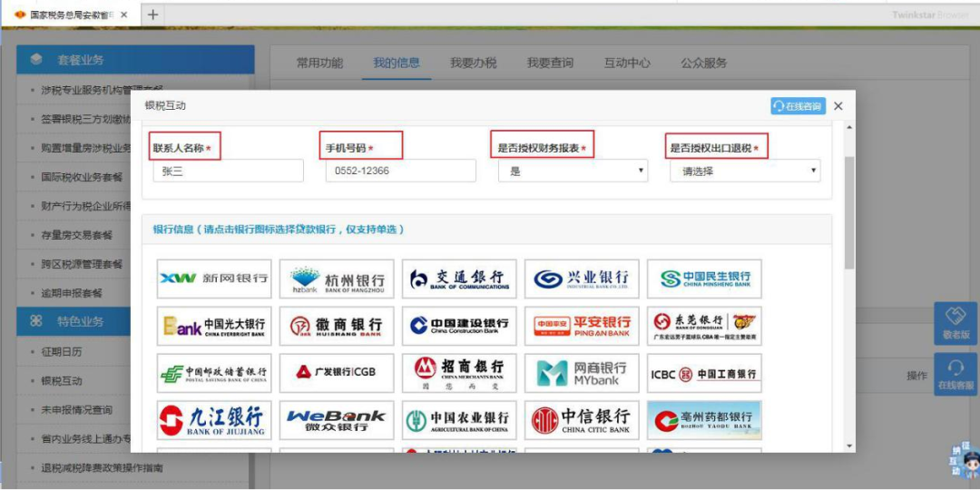Viewport: 980px width, 490px height.
Task: Switch to the 我的信息 tab
Action: pyautogui.click(x=397, y=64)
